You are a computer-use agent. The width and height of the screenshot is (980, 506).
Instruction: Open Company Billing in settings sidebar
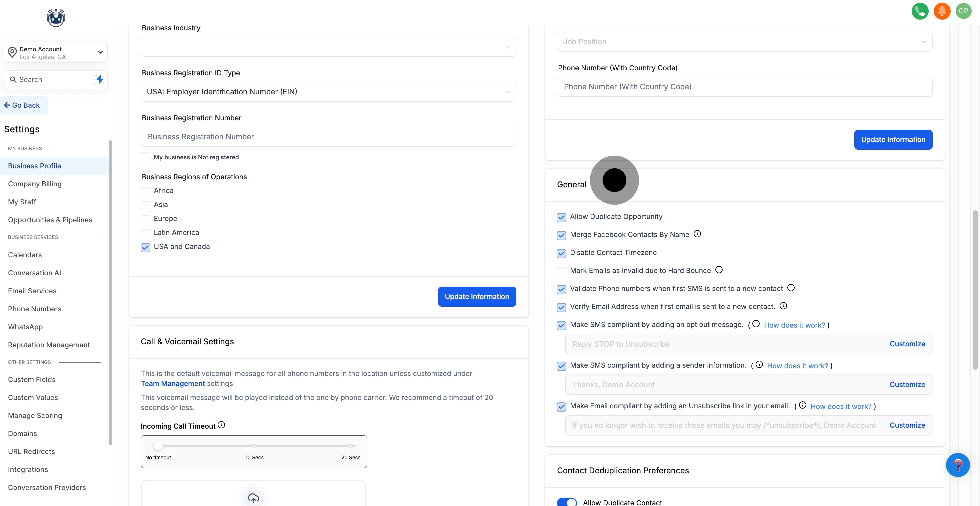tap(35, 184)
